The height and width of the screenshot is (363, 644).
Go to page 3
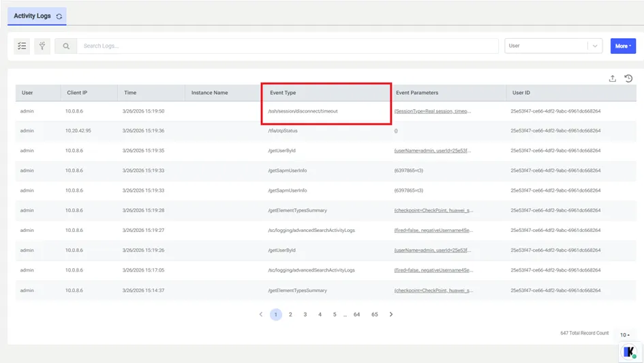(305, 315)
